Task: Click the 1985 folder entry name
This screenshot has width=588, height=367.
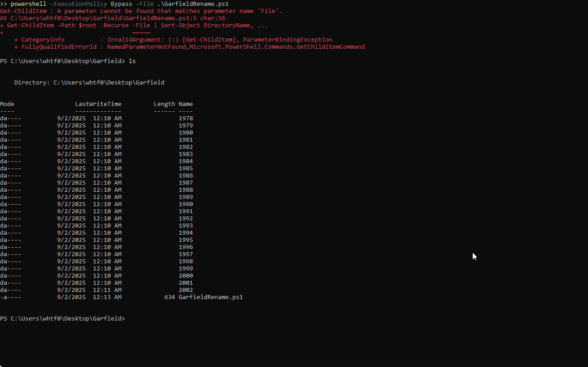Action: pyautogui.click(x=185, y=169)
